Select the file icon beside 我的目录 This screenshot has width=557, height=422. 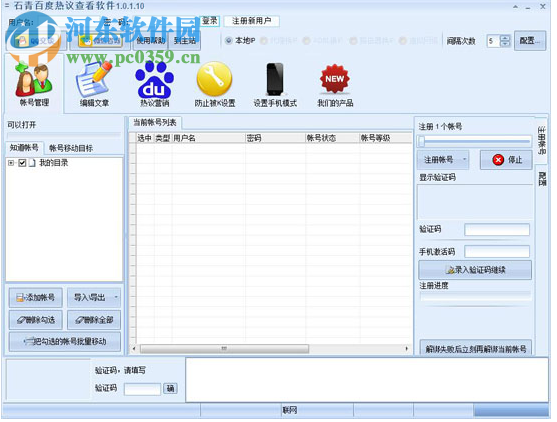pos(32,163)
